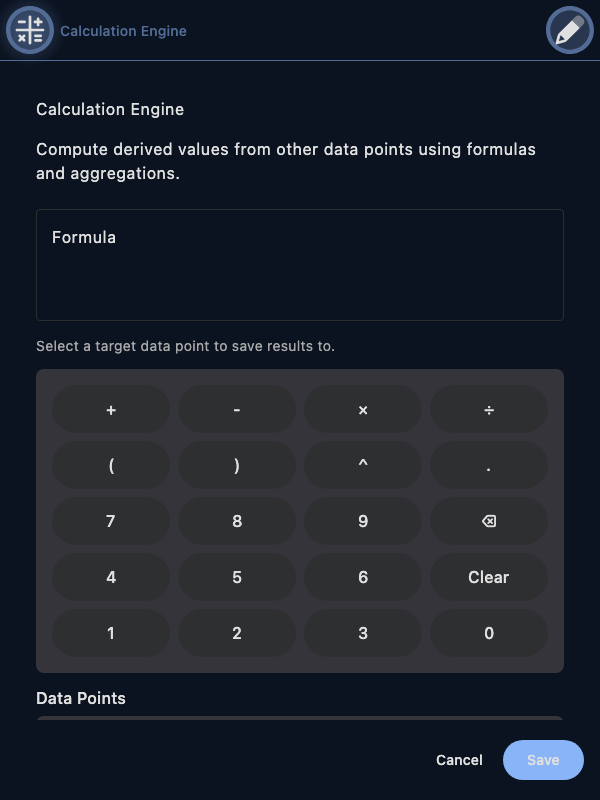Save the calculation formula

pos(542,760)
